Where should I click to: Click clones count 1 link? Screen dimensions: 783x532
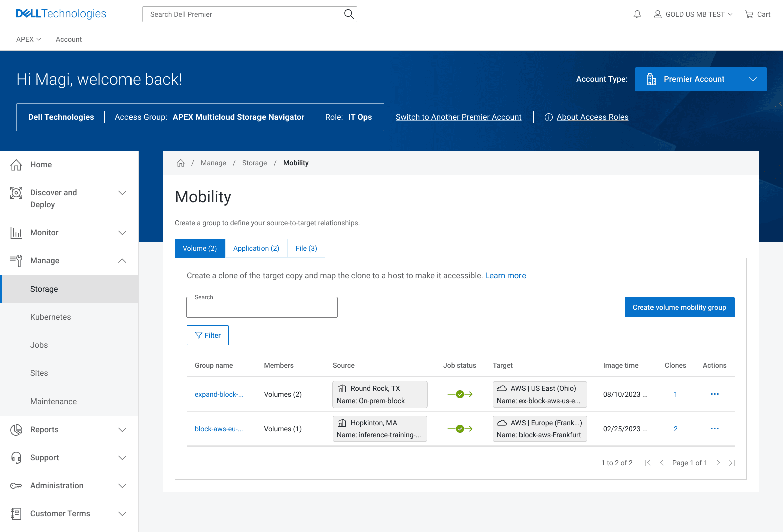coord(676,394)
